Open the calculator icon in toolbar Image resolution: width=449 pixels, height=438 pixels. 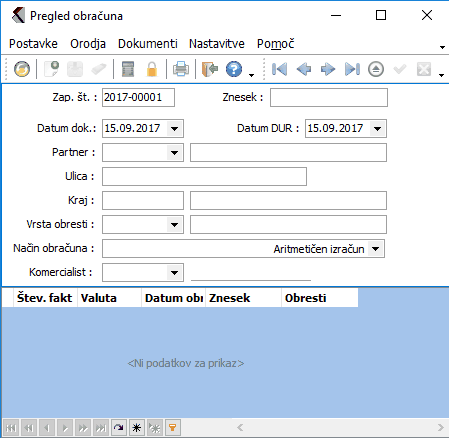coord(128,69)
